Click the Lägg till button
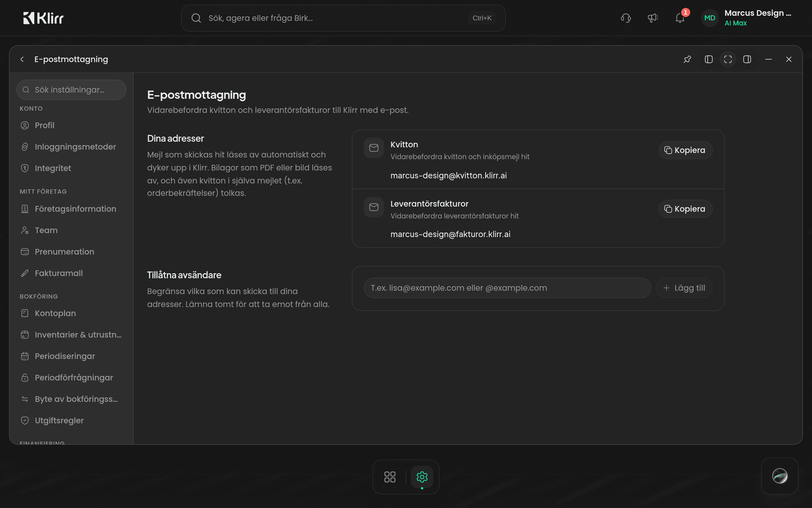 684,288
